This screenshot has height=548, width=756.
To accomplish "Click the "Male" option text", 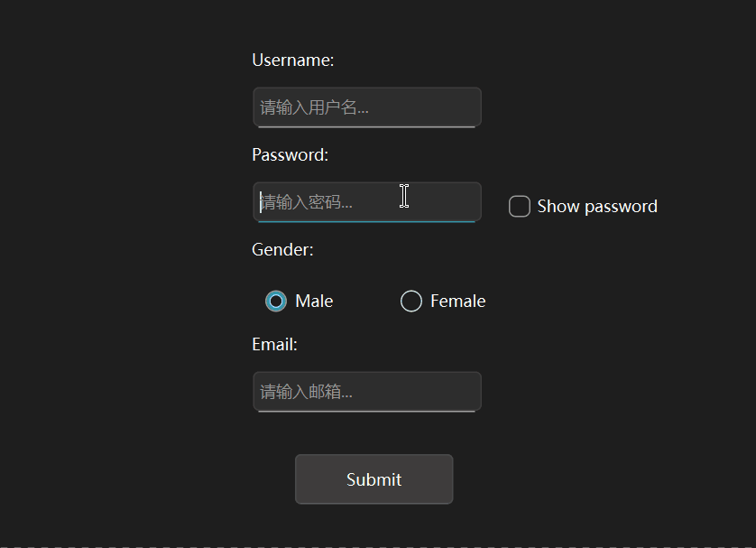I will [314, 302].
